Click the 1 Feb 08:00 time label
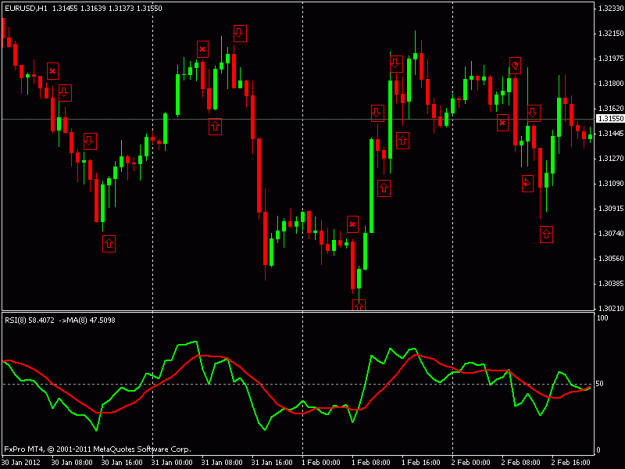 pos(371,462)
